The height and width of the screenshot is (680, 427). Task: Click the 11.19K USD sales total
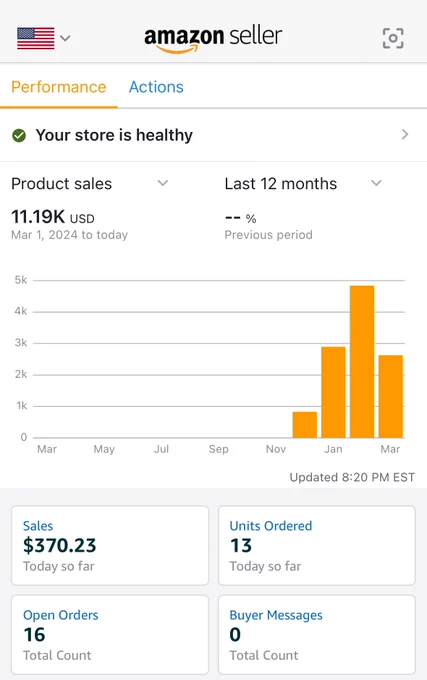53,216
